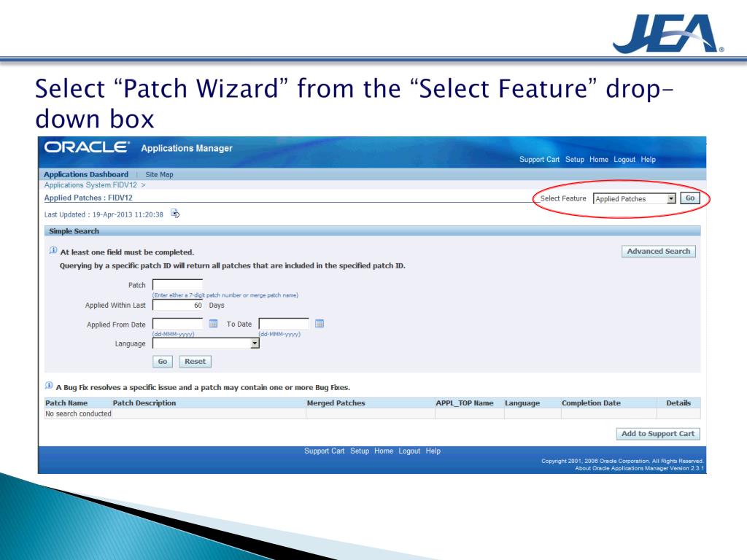Click the info icon beside Bug Fix note
Screen dimensions: 747x560
(49, 385)
